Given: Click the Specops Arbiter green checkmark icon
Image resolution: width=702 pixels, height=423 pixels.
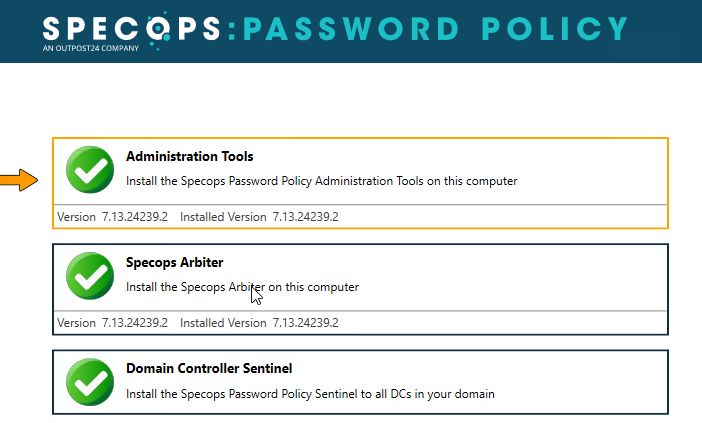Looking at the screenshot, I should [90, 276].
